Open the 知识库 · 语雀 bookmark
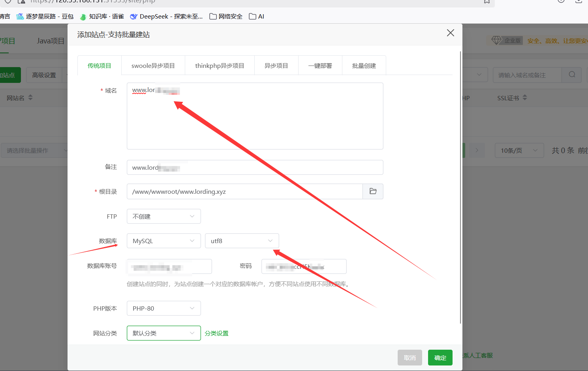Screen dimensions: 588x371 (102, 16)
